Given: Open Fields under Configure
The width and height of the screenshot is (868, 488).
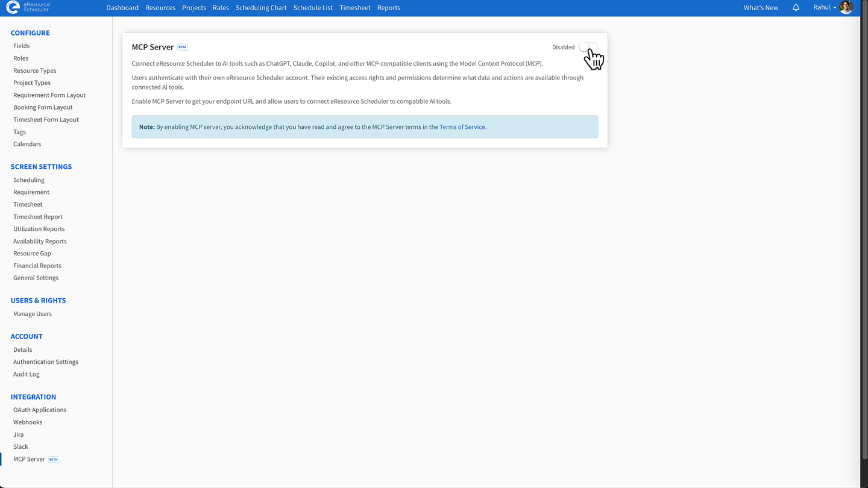Looking at the screenshot, I should click(21, 46).
